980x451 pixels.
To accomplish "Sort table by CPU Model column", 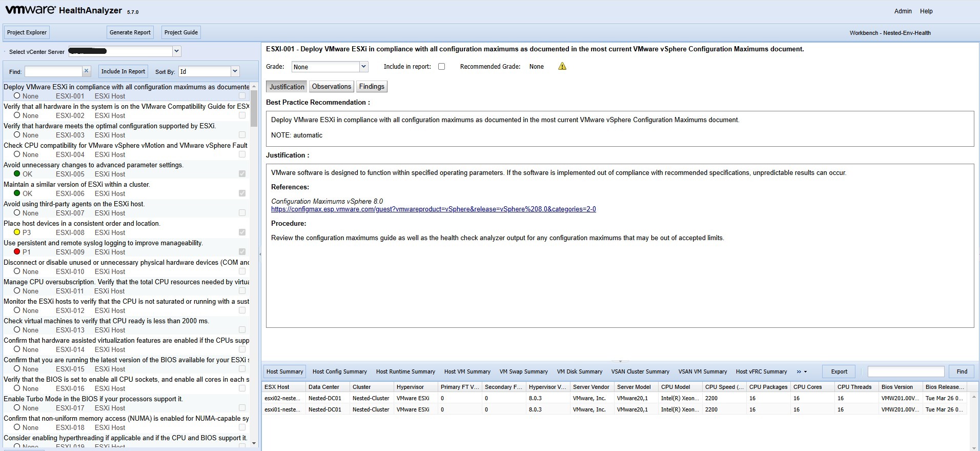I will pos(680,387).
